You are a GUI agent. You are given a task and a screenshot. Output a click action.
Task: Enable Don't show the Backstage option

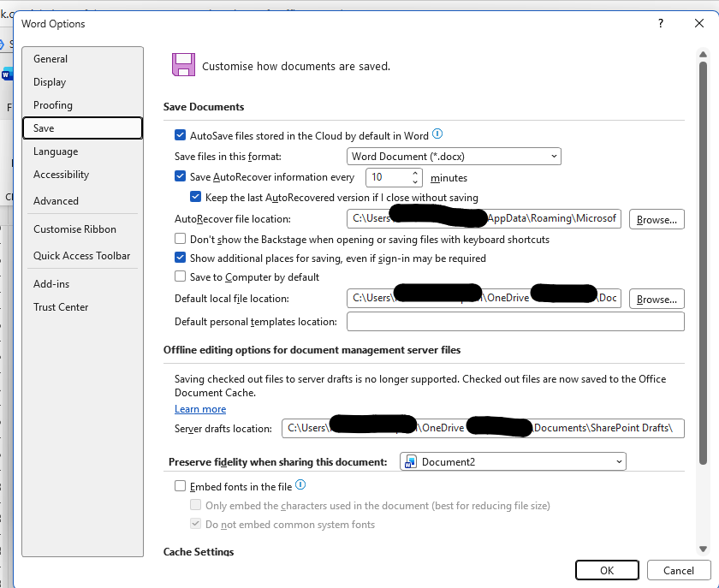click(x=181, y=239)
